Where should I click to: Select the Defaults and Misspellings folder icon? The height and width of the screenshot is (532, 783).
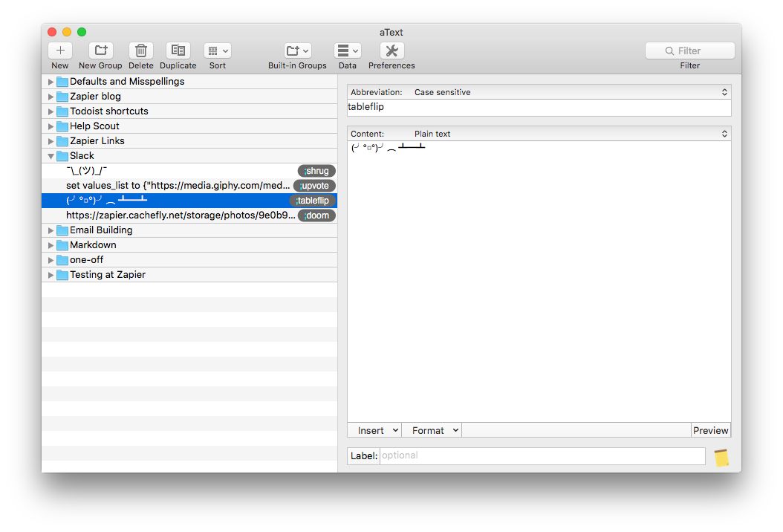pyautogui.click(x=62, y=82)
